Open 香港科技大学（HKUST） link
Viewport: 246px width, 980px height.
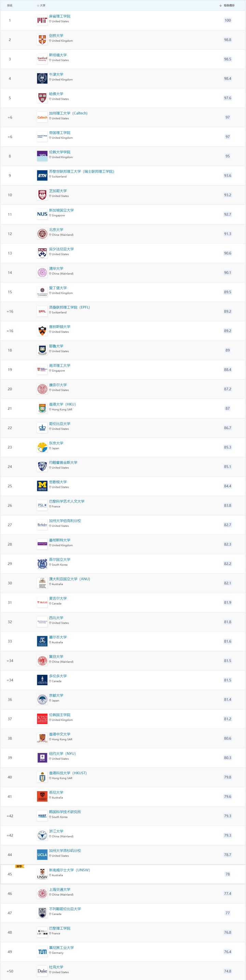coord(68,773)
